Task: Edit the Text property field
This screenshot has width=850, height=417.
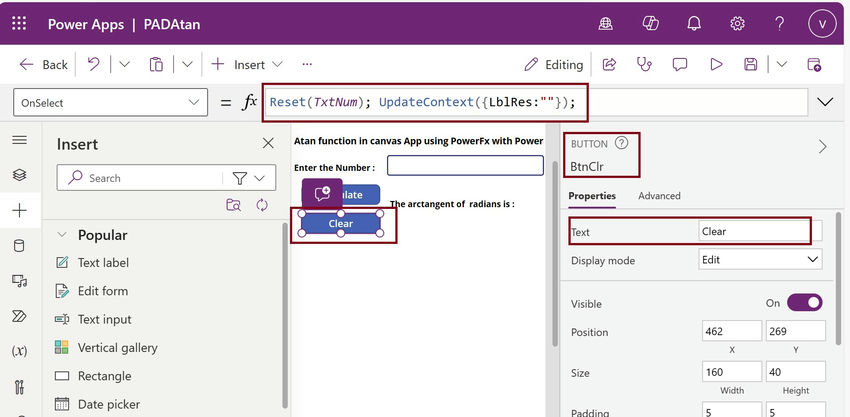Action: pyautogui.click(x=760, y=232)
